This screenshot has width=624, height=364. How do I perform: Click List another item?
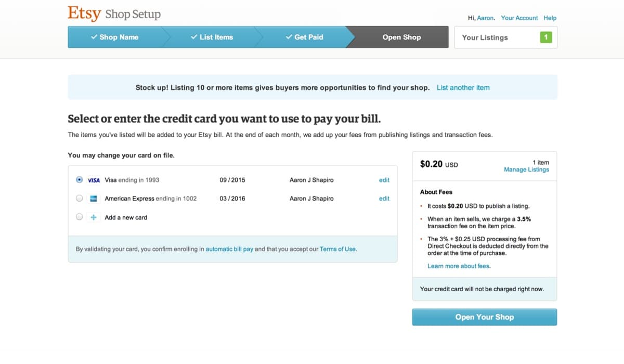463,87
